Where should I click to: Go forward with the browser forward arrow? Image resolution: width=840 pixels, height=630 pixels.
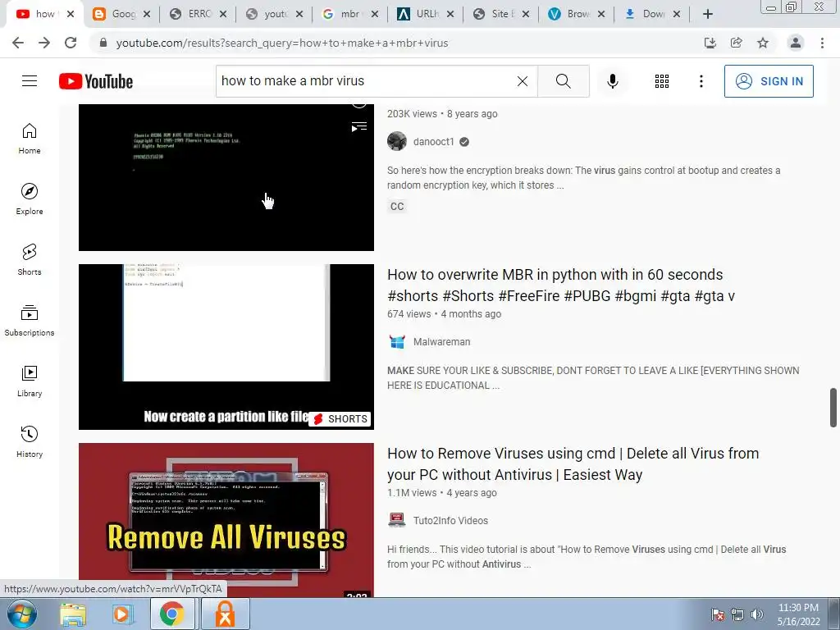(x=44, y=43)
